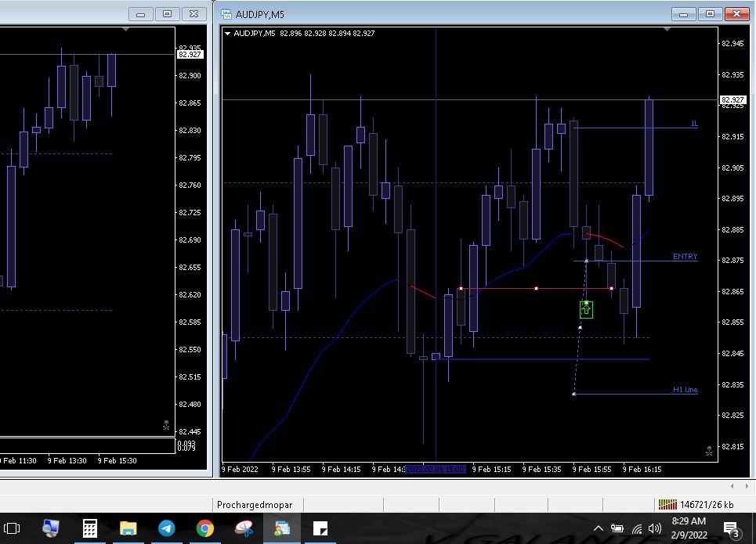Click the skull icon in left chart
The width and height of the screenshot is (756, 544).
(x=166, y=426)
